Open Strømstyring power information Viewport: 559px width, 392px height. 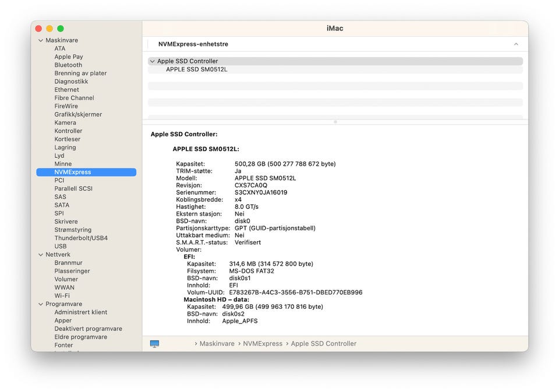(73, 230)
